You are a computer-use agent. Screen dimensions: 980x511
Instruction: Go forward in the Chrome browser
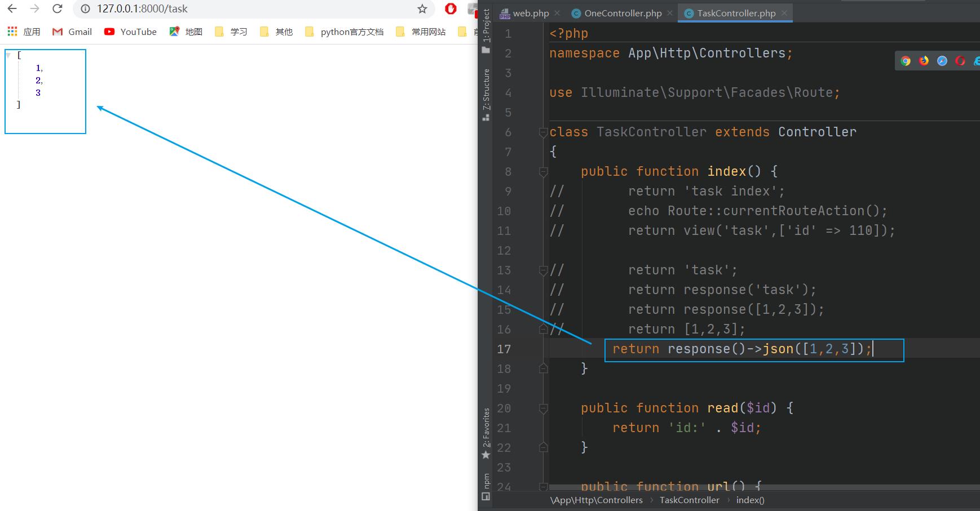[x=34, y=8]
